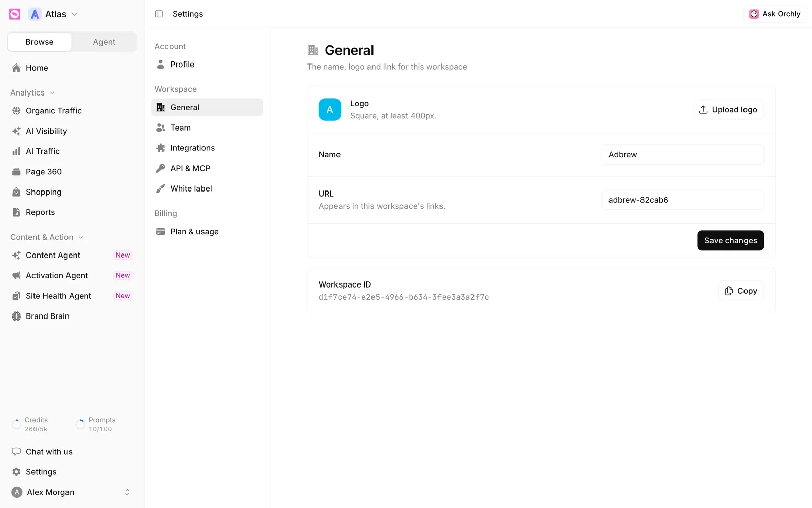Launch Content Agent
Viewport: 812px width, 508px height.
[x=72, y=255]
